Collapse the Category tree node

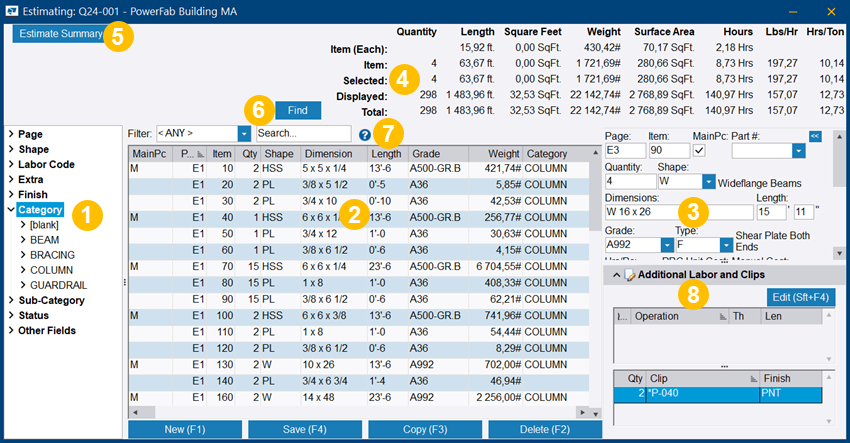click(x=11, y=209)
